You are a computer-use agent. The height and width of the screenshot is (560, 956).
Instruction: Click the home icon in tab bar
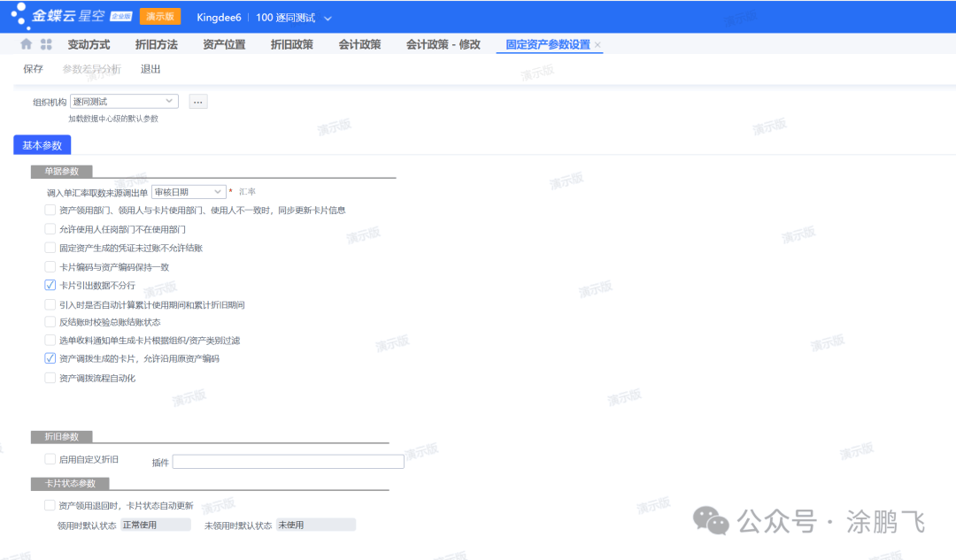[27, 44]
